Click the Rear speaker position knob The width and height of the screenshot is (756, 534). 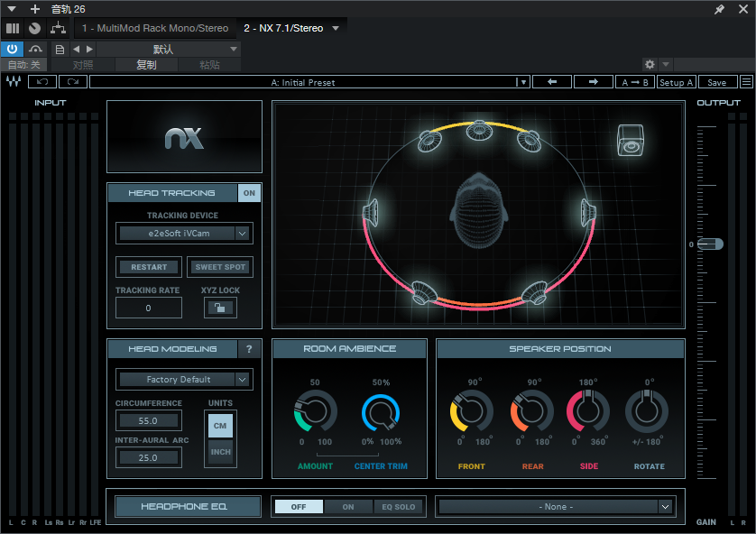click(x=532, y=411)
